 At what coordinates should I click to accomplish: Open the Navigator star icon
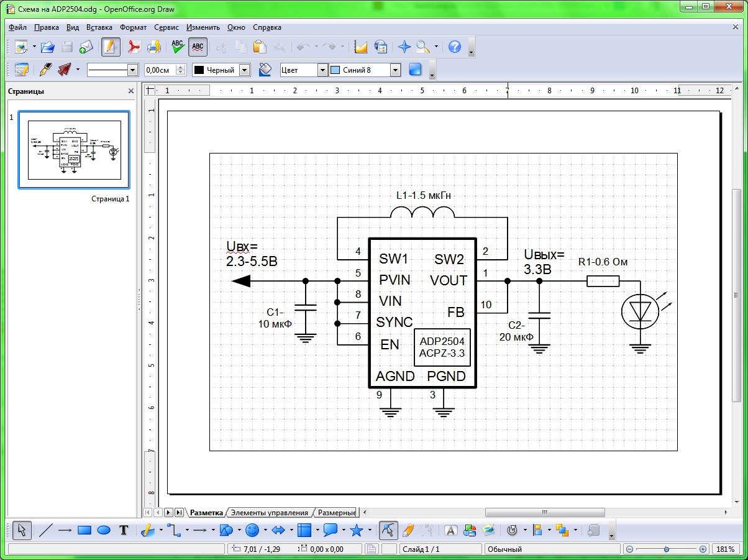(x=404, y=47)
